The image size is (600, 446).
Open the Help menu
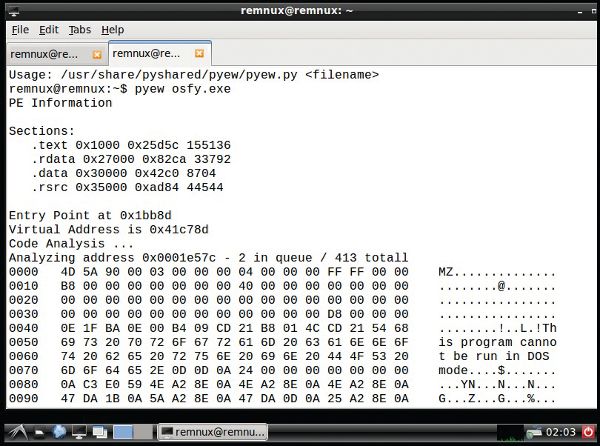click(112, 30)
